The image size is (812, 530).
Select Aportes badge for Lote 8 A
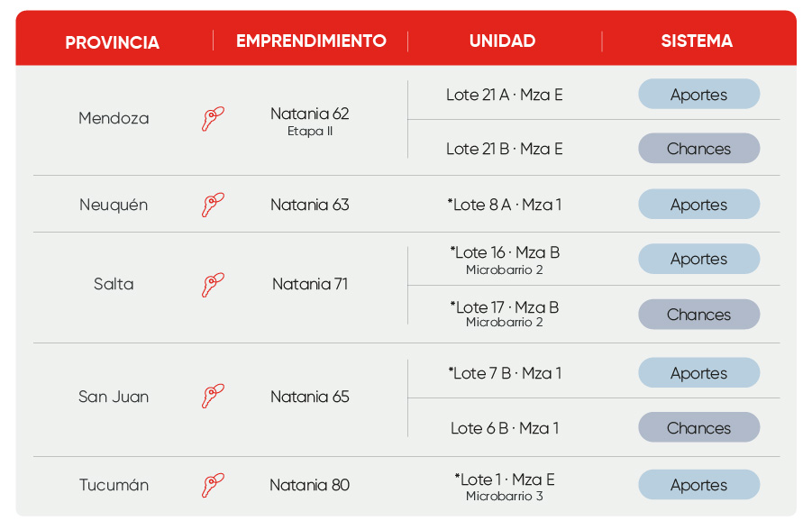(x=698, y=204)
